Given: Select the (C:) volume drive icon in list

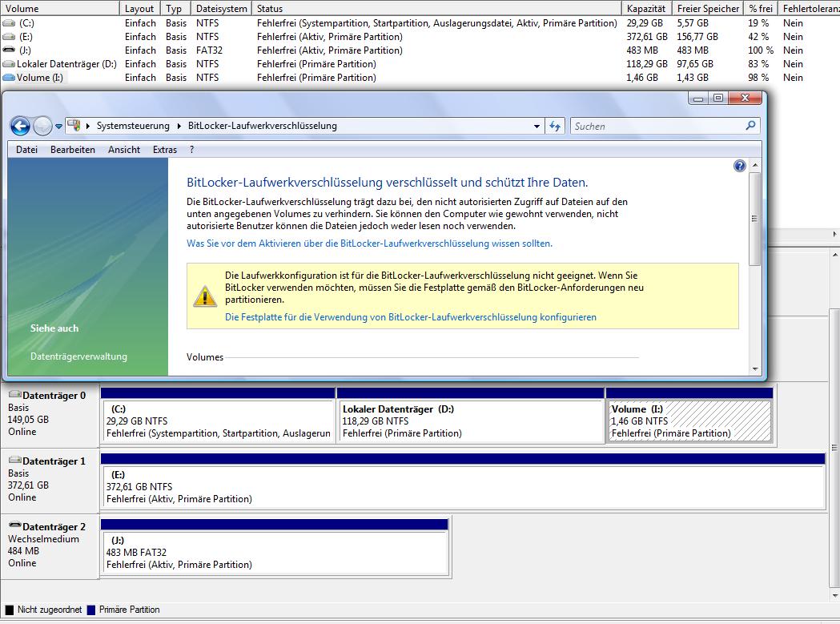Looking at the screenshot, I should (9, 23).
